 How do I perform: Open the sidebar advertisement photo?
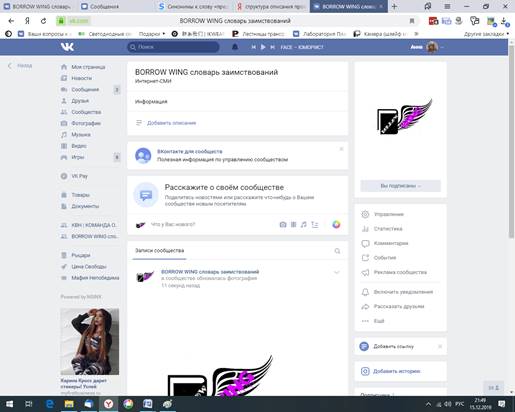click(90, 342)
